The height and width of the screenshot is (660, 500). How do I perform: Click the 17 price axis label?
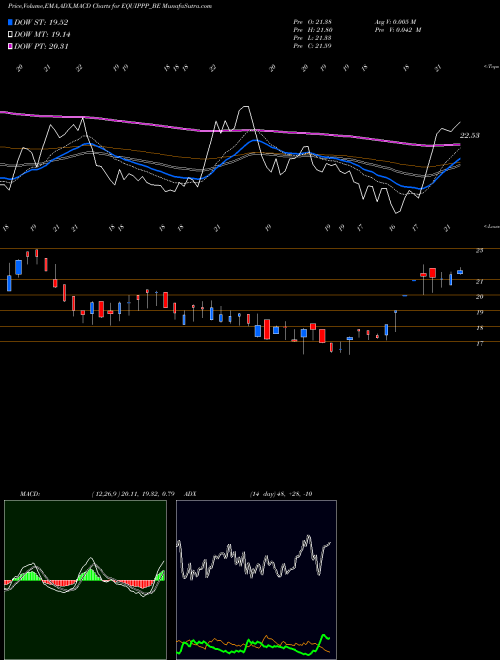pos(479,344)
